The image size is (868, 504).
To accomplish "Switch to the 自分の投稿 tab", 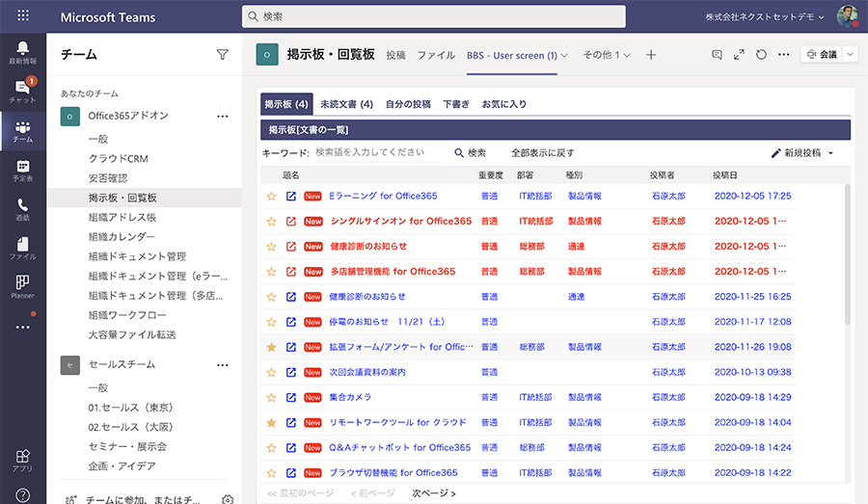I will click(408, 104).
